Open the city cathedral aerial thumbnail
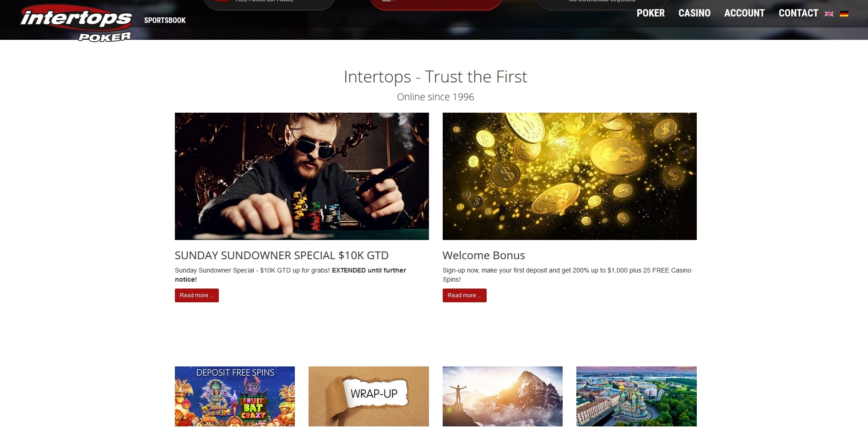The height and width of the screenshot is (431, 868). click(636, 397)
